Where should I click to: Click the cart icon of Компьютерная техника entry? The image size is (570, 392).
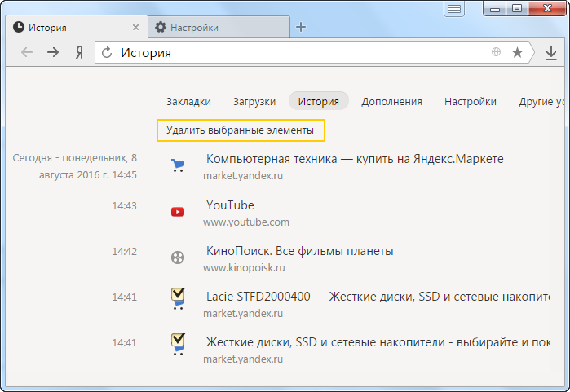(x=178, y=165)
